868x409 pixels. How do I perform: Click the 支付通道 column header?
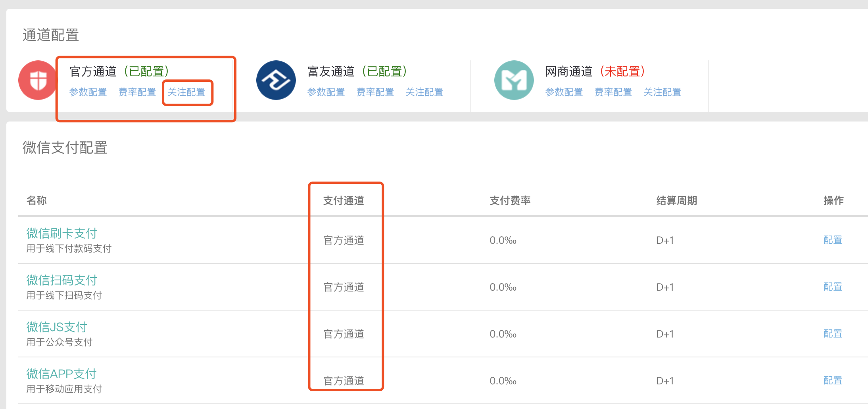click(344, 201)
